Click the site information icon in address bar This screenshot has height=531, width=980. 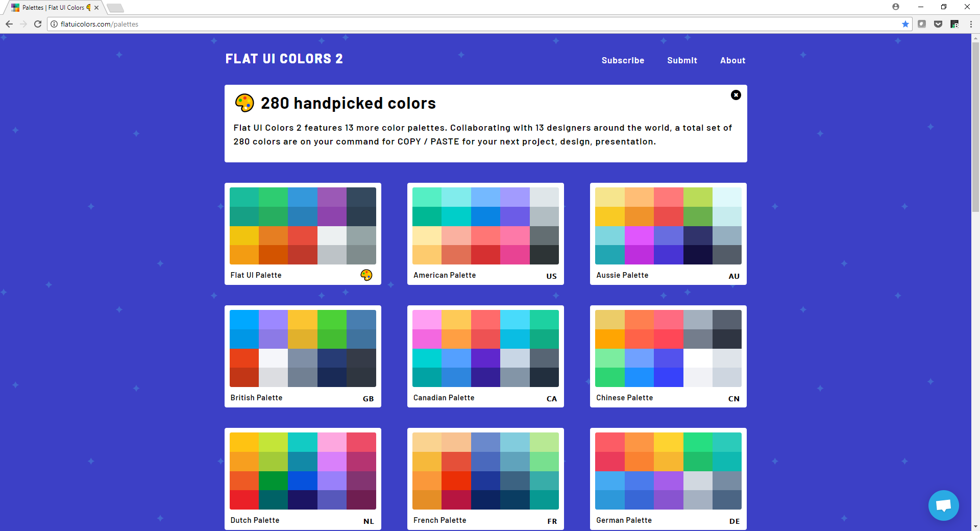[x=54, y=24]
